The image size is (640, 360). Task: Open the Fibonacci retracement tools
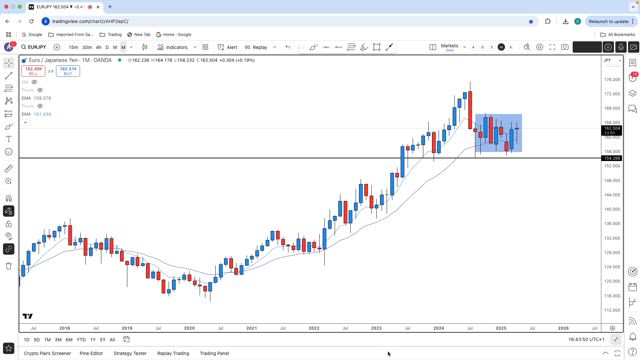pyautogui.click(x=9, y=88)
